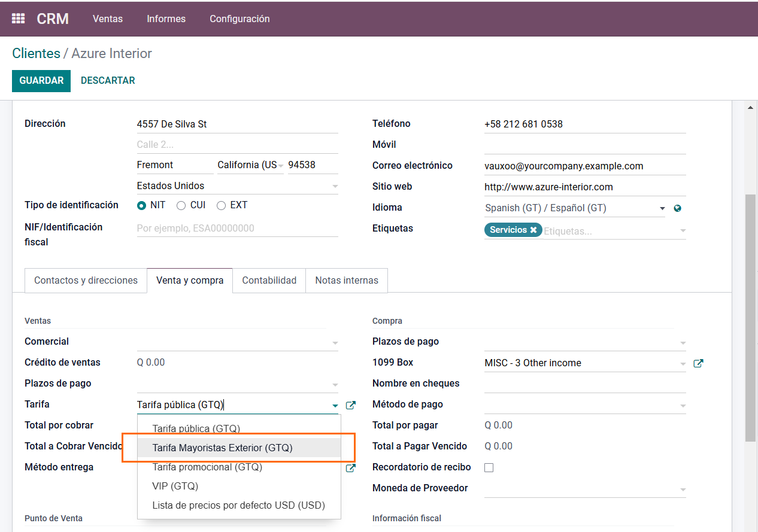
Task: Select the NIT identification type
Action: [142, 205]
